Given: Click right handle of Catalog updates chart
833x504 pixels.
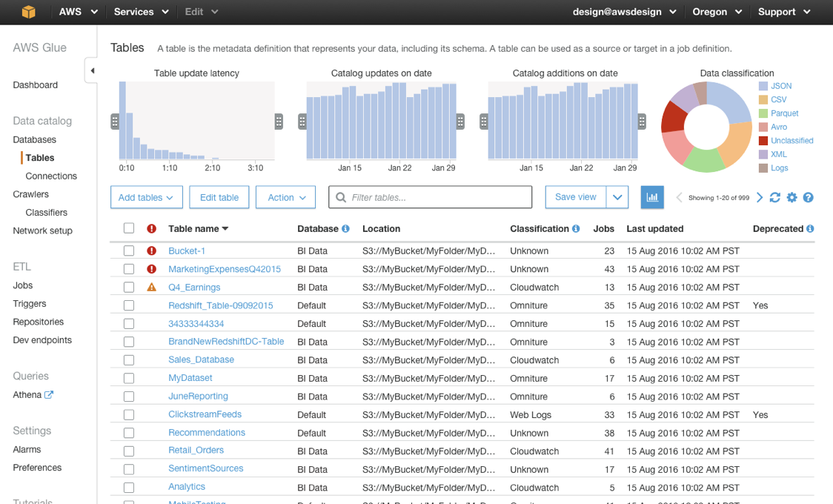Looking at the screenshot, I should click(x=460, y=122).
